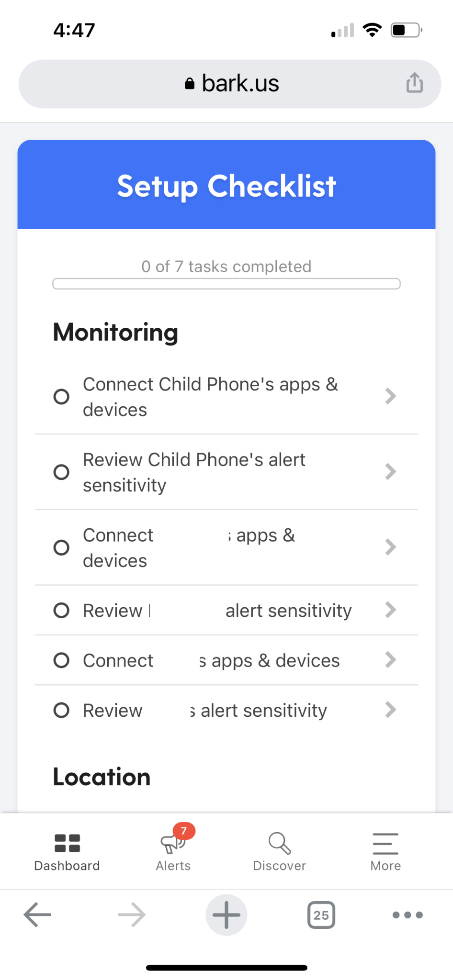Open browser three-dot options menu

point(408,915)
